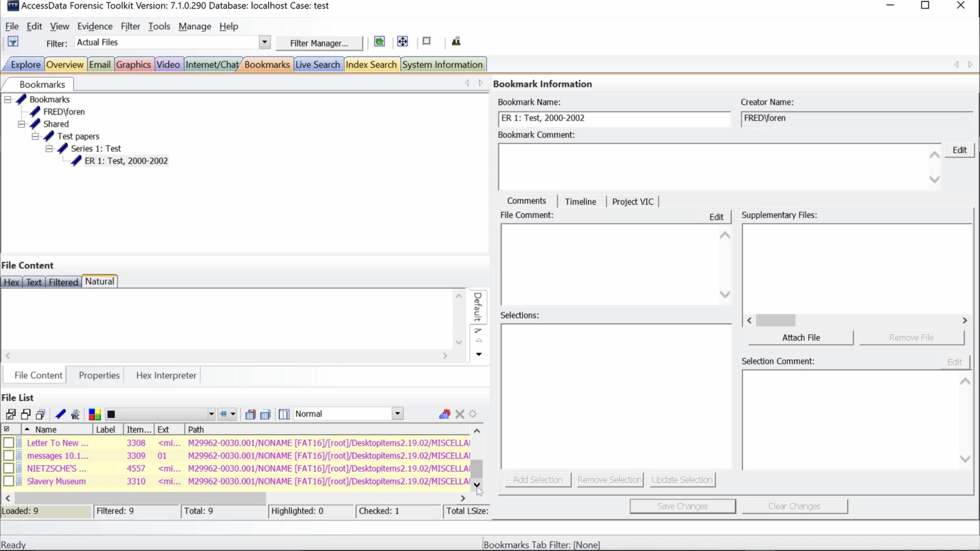
Task: Collapse the Series 1: Test node
Action: [x=49, y=148]
